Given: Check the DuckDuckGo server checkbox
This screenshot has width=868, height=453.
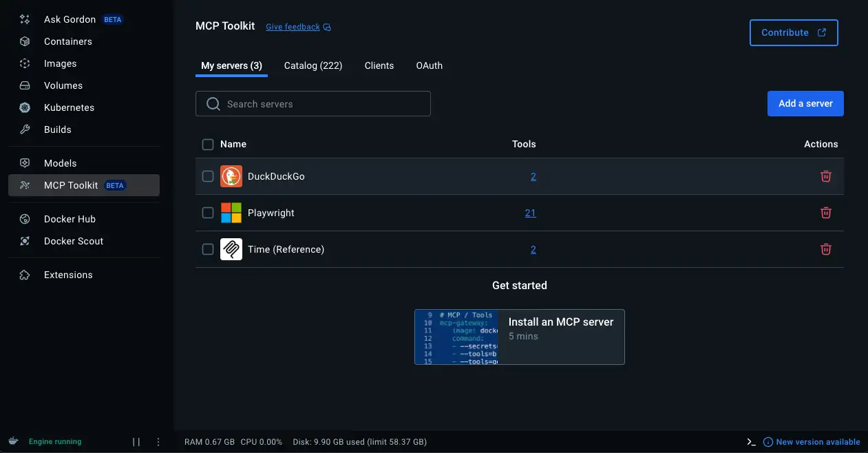Looking at the screenshot, I should (x=208, y=176).
